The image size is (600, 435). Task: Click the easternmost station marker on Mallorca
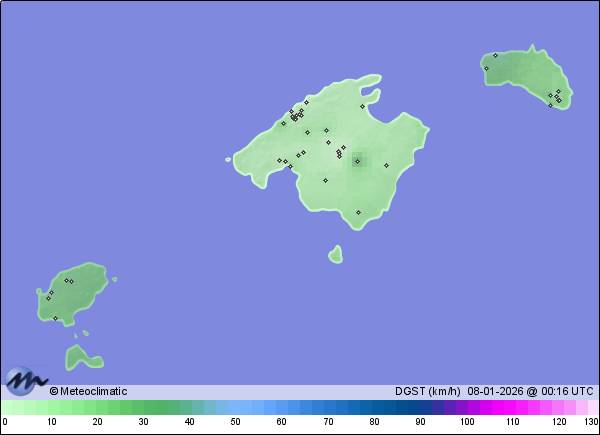point(386,166)
